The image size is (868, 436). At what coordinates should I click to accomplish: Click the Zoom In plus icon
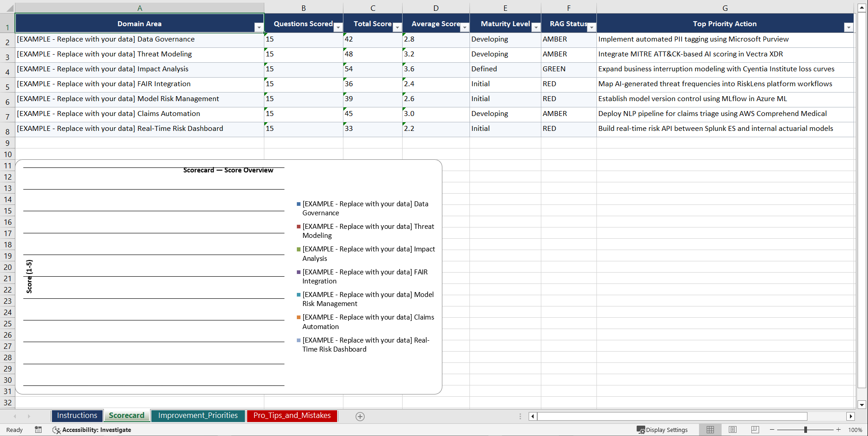pyautogui.click(x=839, y=430)
